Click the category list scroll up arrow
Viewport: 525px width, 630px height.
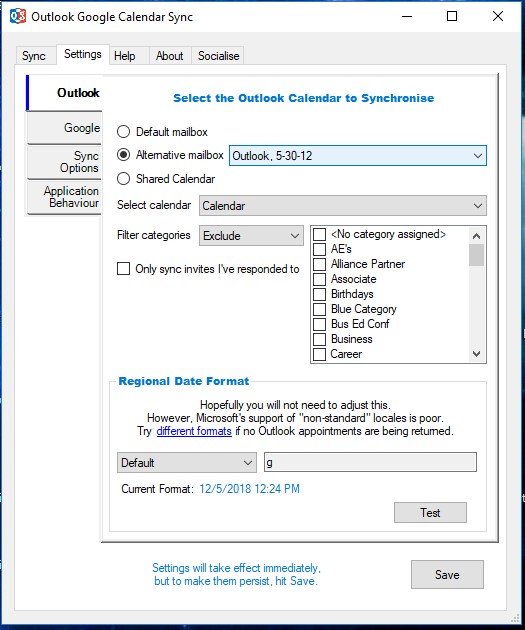476,236
